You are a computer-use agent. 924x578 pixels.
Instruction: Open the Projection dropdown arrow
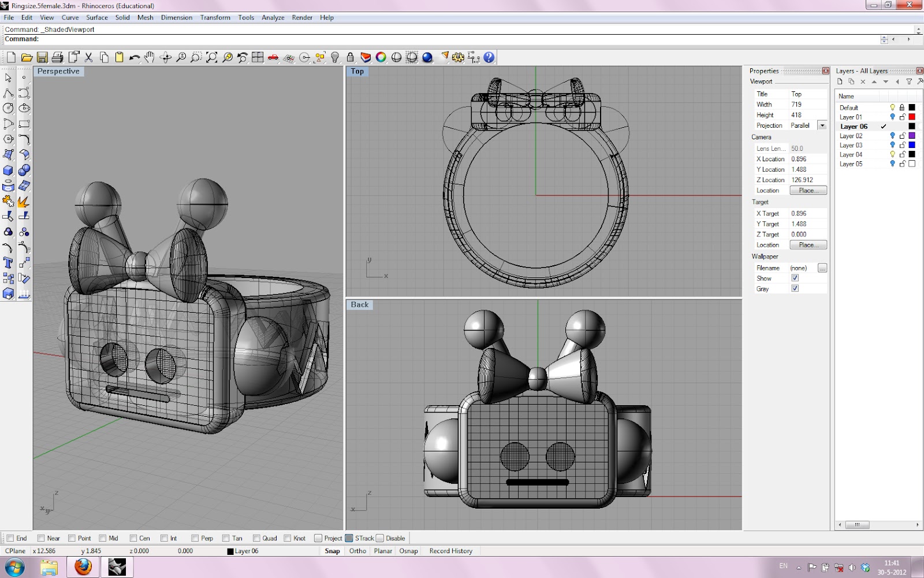coord(822,125)
